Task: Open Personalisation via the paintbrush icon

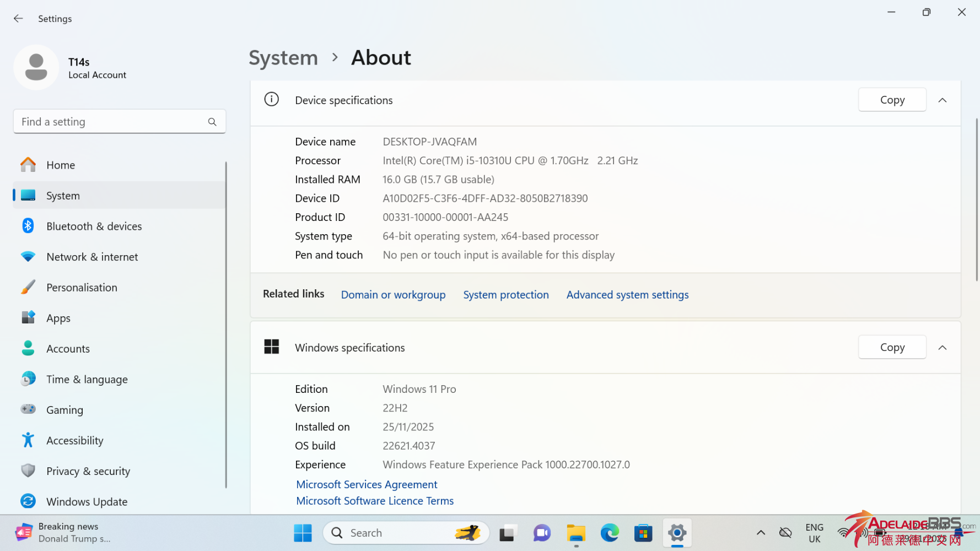Action: point(28,287)
